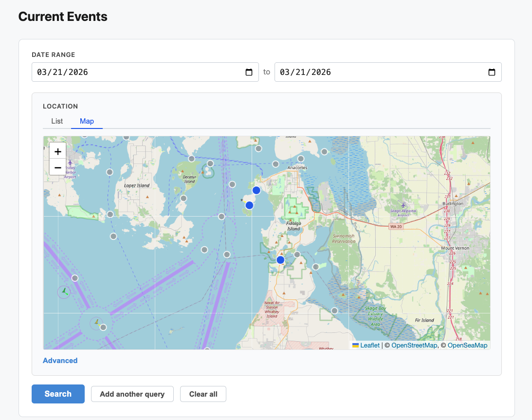Open the start date calendar picker
532x420 pixels.
point(249,72)
